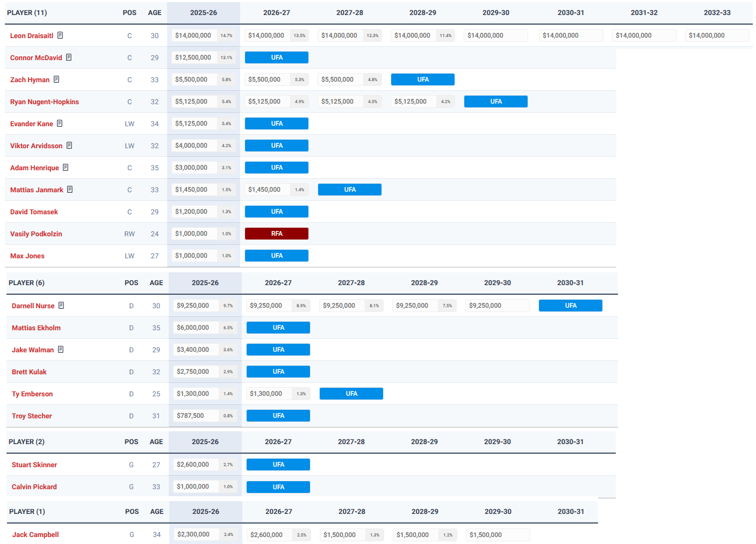Viewport: 756px width, 544px height.
Task: Open David Tomasek's player link
Action: pos(34,212)
